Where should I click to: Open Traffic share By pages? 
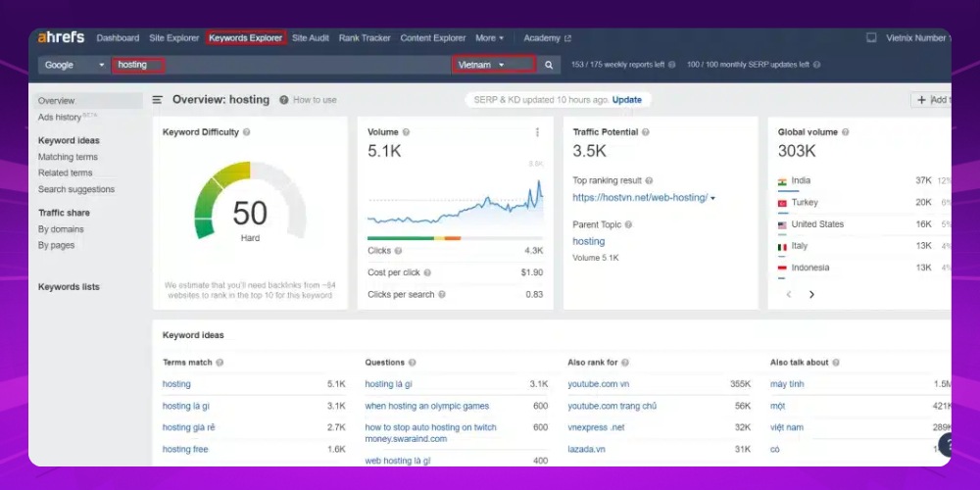[56, 246]
